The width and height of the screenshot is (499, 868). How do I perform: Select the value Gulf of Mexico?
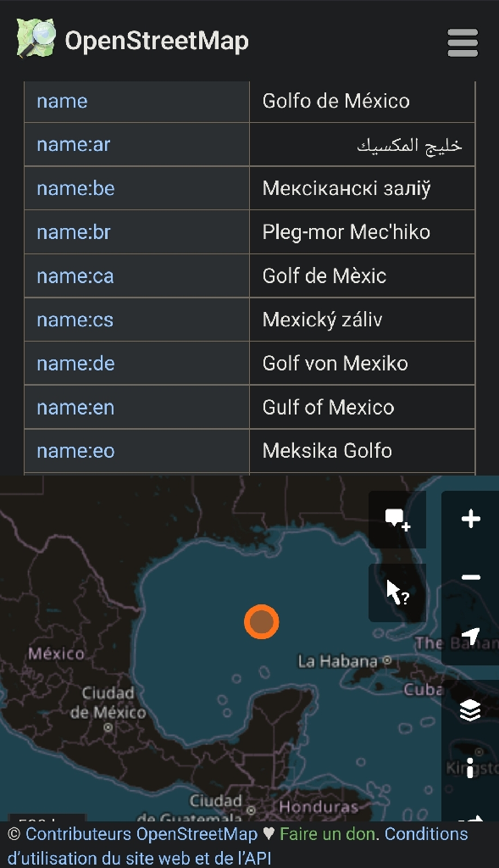click(329, 408)
